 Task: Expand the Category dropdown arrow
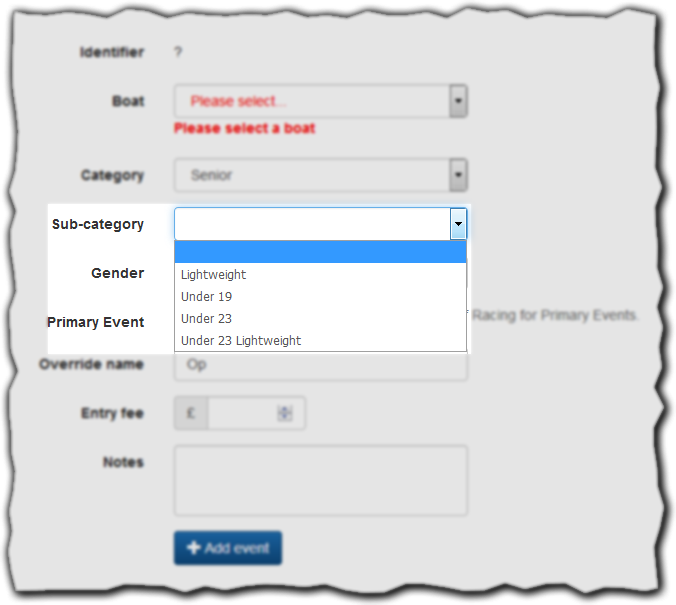coord(458,175)
